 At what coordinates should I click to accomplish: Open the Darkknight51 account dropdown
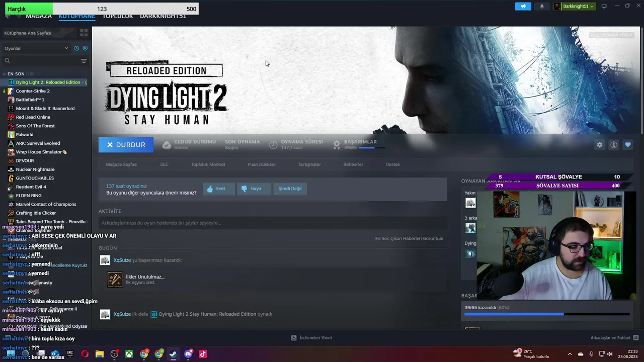574,6
